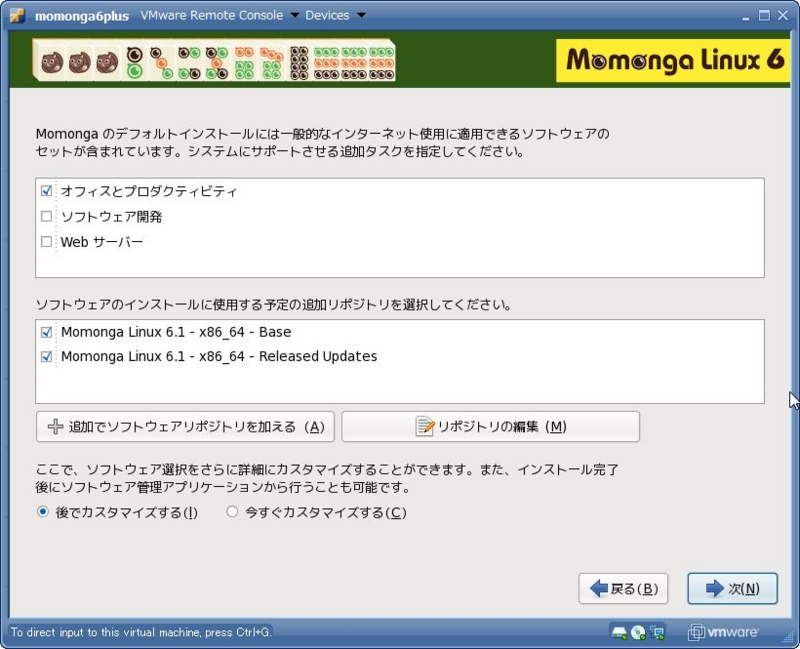Open the Devices dropdown menu
The height and width of the screenshot is (649, 800).
coord(335,15)
